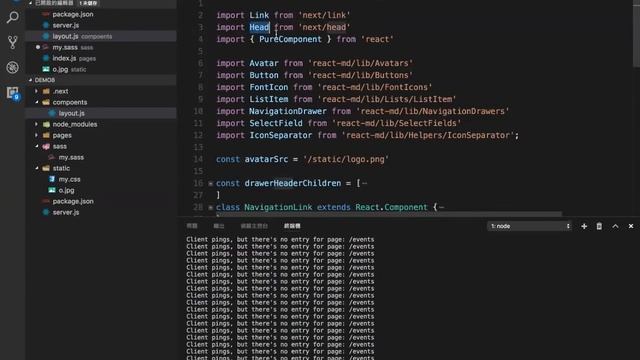Image resolution: width=640 pixels, height=360 pixels.
Task: Click unsaved dot beside my.sass in open editors
Action: [38, 47]
